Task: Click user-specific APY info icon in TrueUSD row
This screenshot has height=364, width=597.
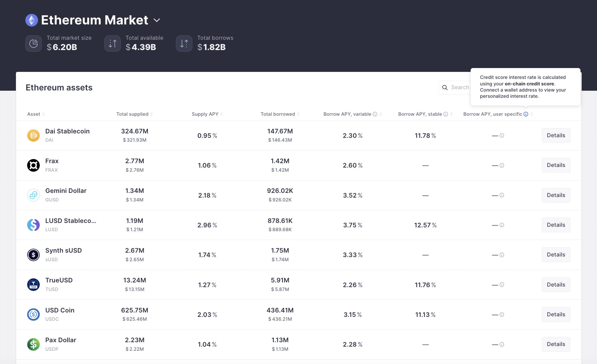Action: click(502, 285)
